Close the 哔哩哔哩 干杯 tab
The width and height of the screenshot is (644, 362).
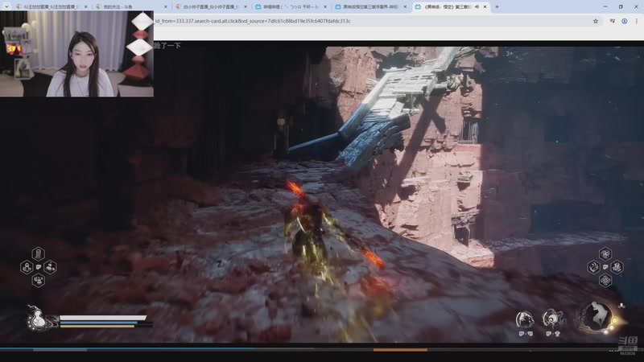[x=325, y=7]
